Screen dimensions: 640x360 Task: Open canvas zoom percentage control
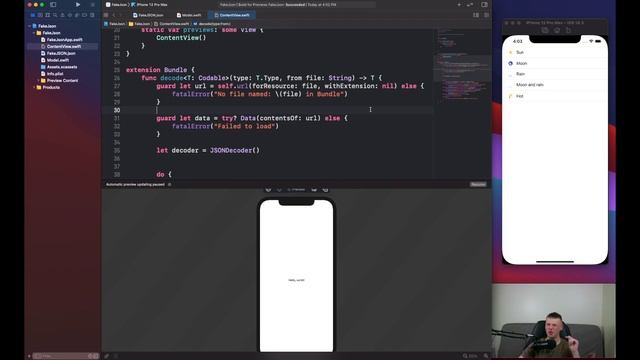point(470,356)
